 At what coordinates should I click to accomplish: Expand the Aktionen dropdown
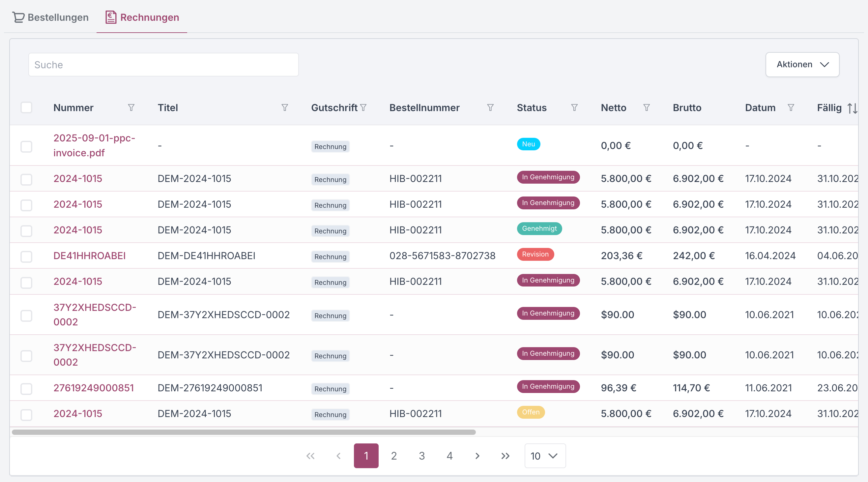[802, 64]
